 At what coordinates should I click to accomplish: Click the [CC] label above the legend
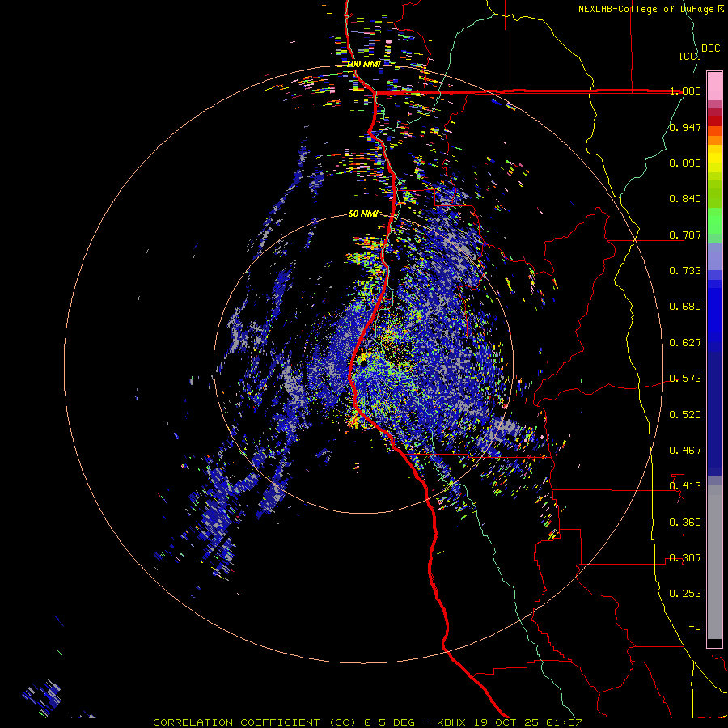click(x=690, y=56)
